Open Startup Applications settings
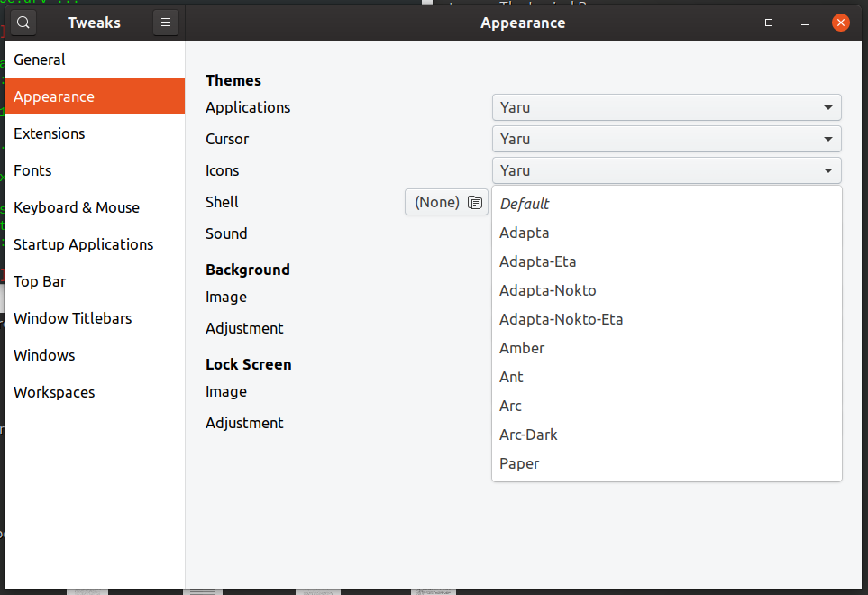 83,243
